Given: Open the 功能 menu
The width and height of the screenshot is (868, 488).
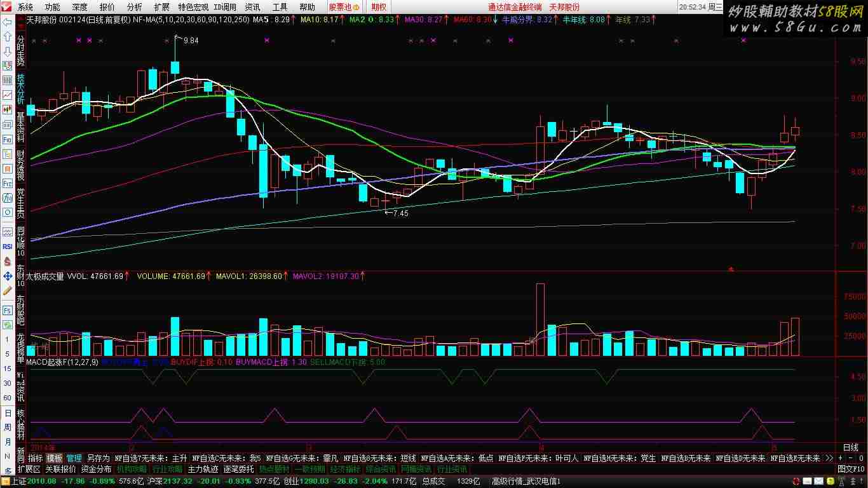Looking at the screenshot, I should (x=53, y=7).
